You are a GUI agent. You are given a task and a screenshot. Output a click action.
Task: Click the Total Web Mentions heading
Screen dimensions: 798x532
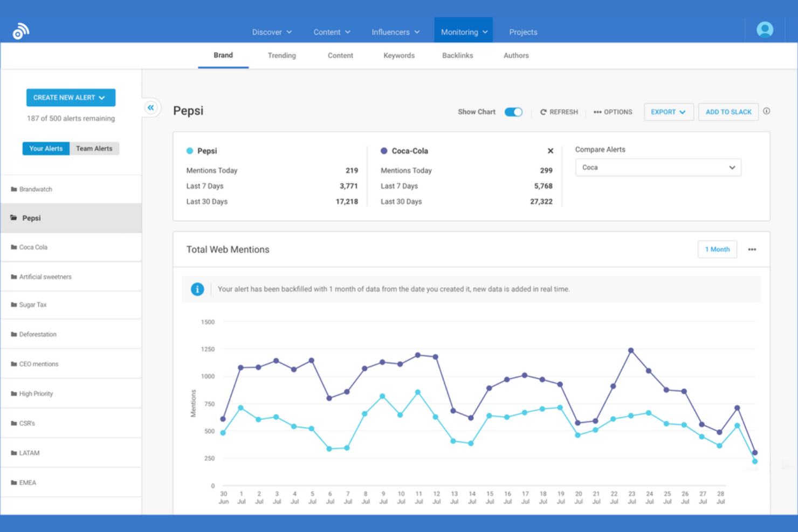click(x=228, y=250)
